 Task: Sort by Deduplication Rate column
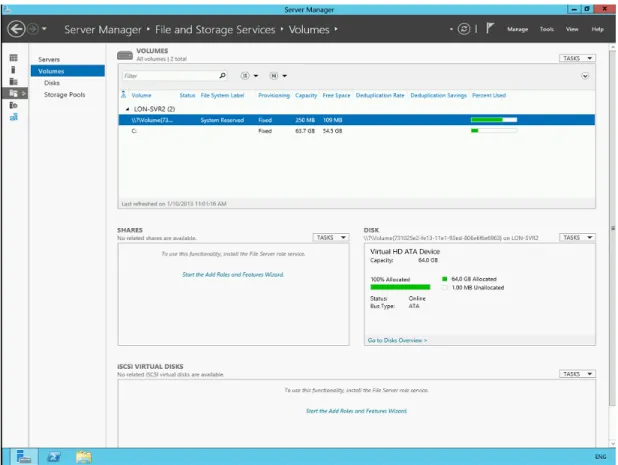click(380, 95)
